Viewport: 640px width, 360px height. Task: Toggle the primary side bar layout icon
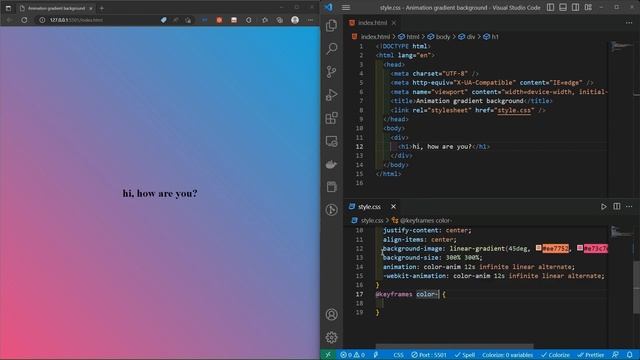point(550,7)
